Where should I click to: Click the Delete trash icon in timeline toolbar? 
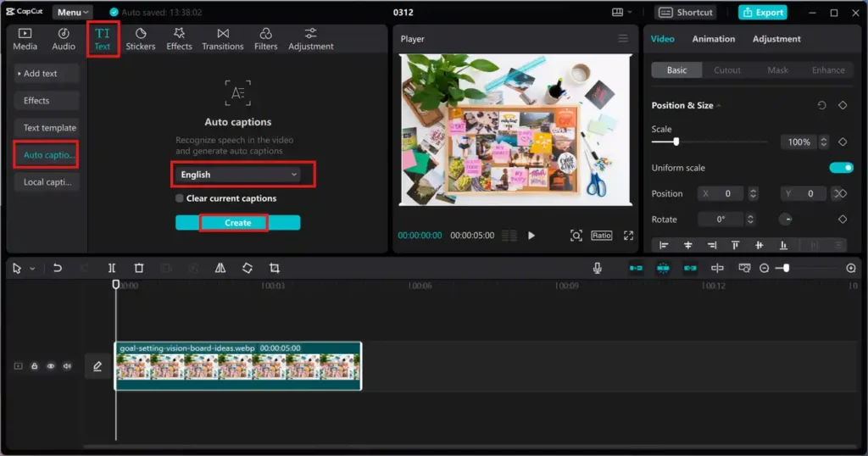pyautogui.click(x=139, y=268)
